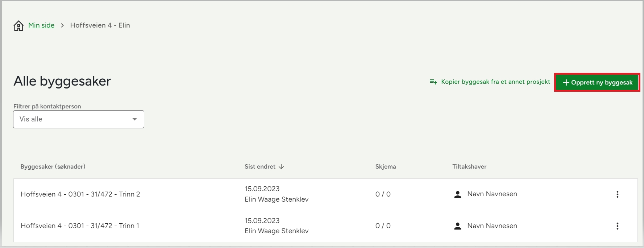Image resolution: width=644 pixels, height=248 pixels.
Task: Click the Tiltakshaver column header
Action: (469, 167)
